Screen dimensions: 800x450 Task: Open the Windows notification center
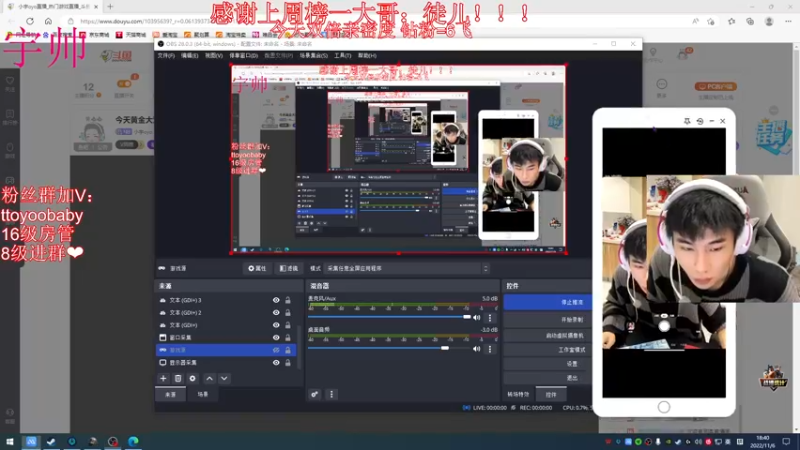[x=786, y=442]
